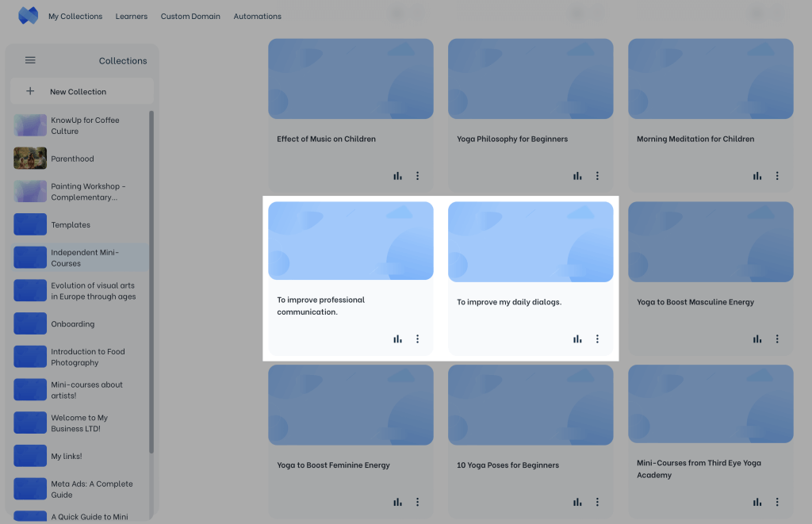This screenshot has width=812, height=524.
Task: Open more options for Yoga Philosophy for Beginners
Action: pos(598,176)
